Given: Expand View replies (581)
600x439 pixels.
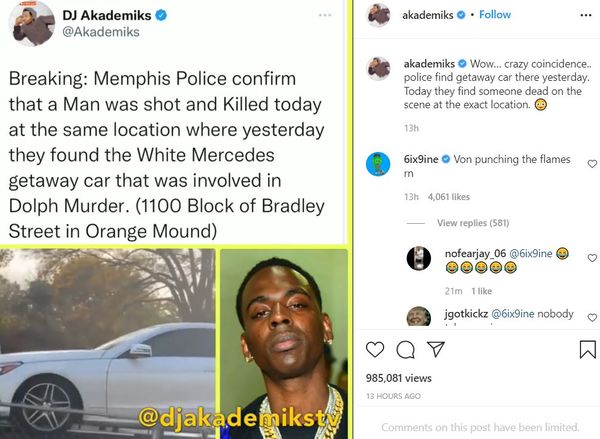Looking at the screenshot, I should 473,223.
